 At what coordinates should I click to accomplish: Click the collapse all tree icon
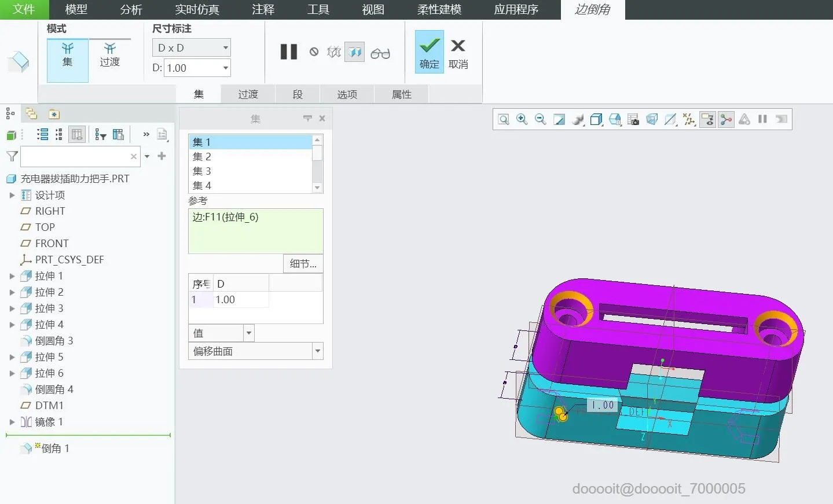pyautogui.click(x=58, y=135)
